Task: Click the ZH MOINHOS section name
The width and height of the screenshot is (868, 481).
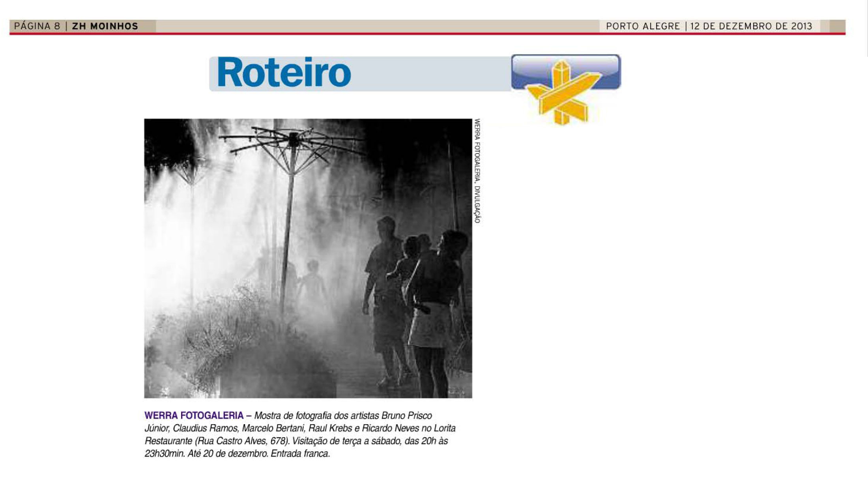Action: [x=105, y=26]
